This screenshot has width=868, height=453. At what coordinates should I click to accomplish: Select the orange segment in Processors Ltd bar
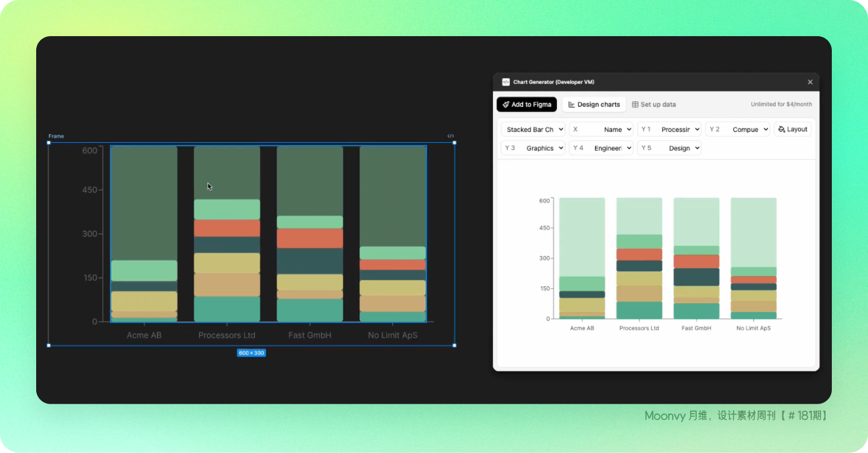(227, 228)
